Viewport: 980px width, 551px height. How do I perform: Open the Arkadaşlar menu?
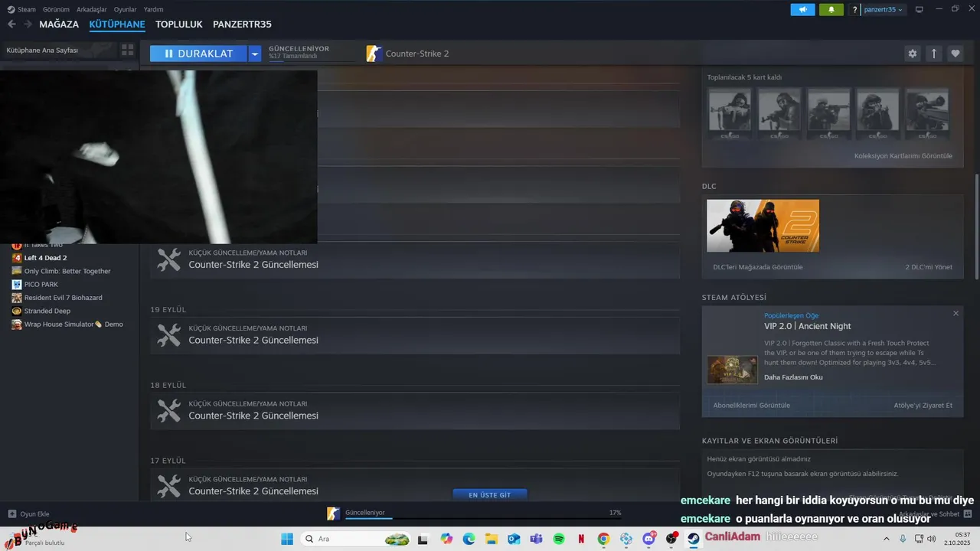(x=91, y=10)
